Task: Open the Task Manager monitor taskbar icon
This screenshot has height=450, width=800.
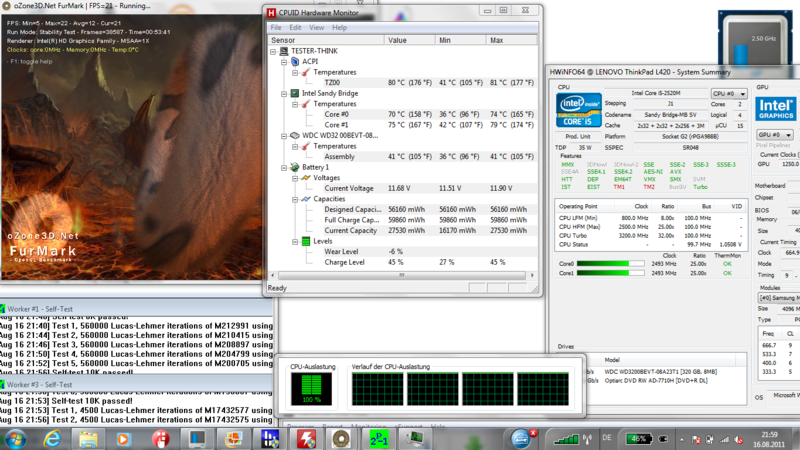Action: coord(414,438)
